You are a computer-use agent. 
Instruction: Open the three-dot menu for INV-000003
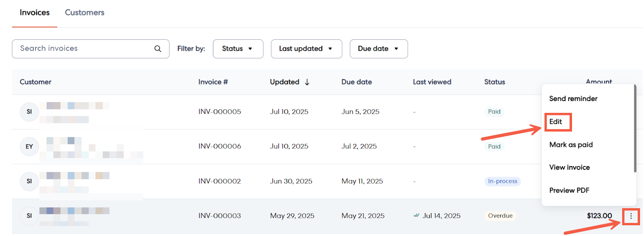coord(631,216)
